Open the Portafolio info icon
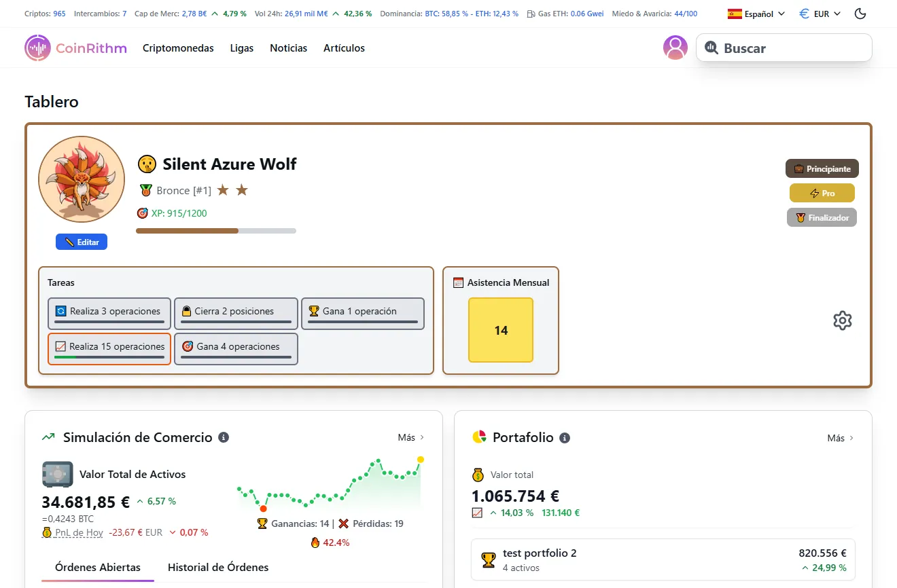The image size is (897, 588). point(564,438)
